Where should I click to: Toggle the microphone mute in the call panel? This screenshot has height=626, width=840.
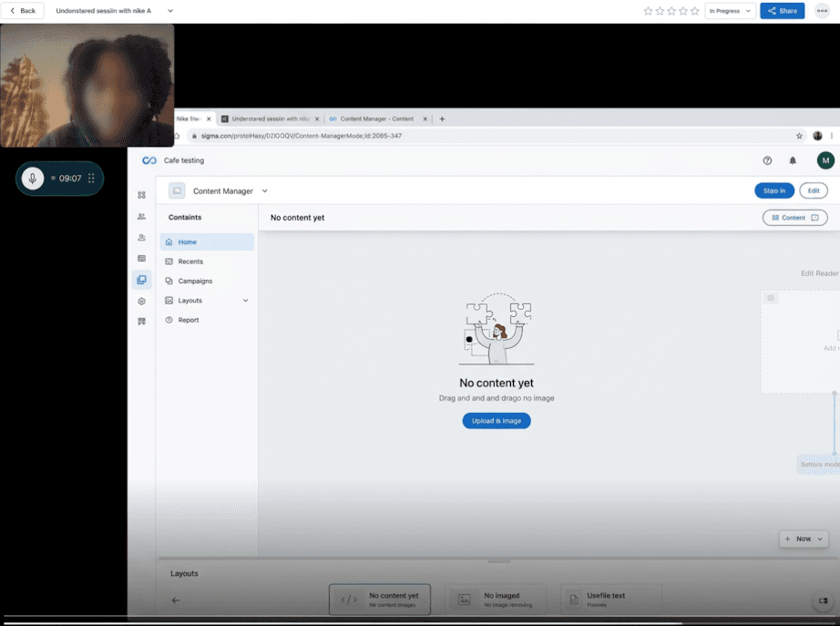[x=32, y=179]
